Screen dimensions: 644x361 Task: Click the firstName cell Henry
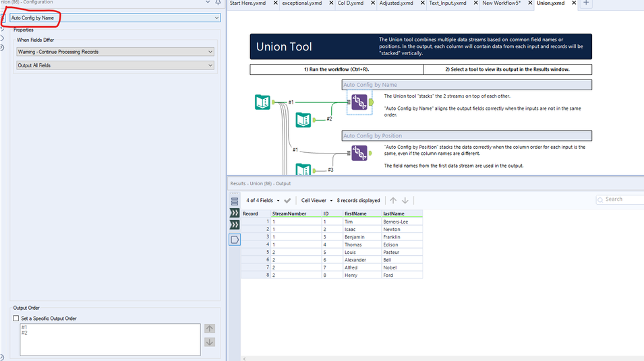tap(362, 275)
